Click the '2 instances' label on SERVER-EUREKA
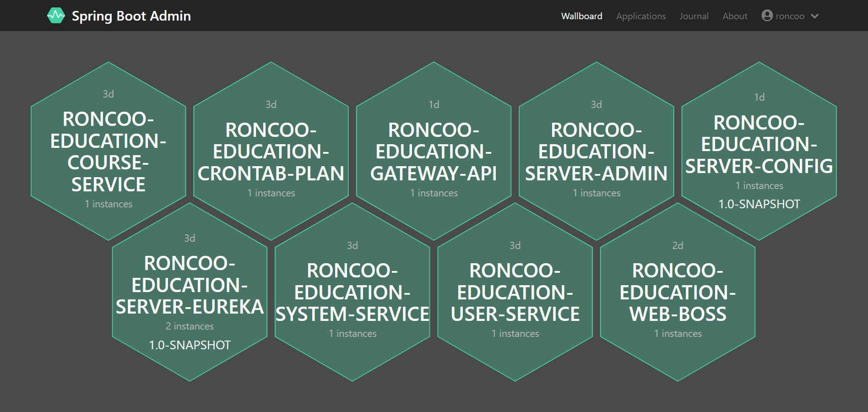Screen dimensions: 868x412 click(190, 326)
